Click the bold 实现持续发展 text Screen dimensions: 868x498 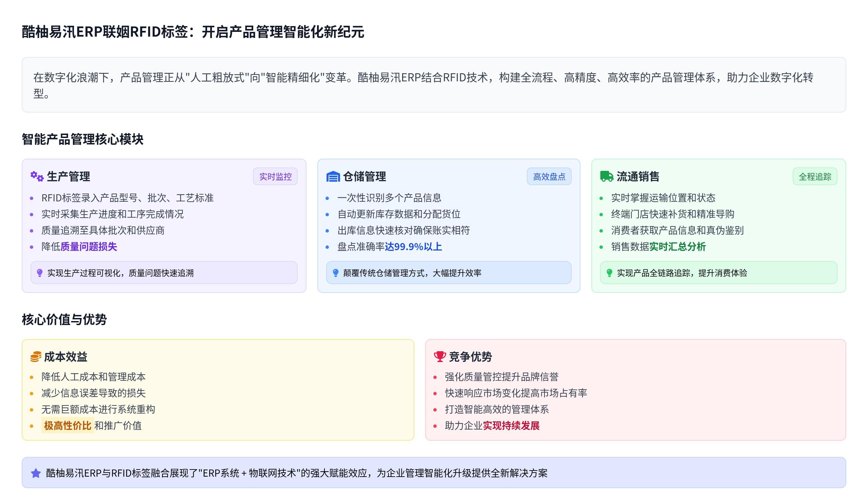click(511, 425)
